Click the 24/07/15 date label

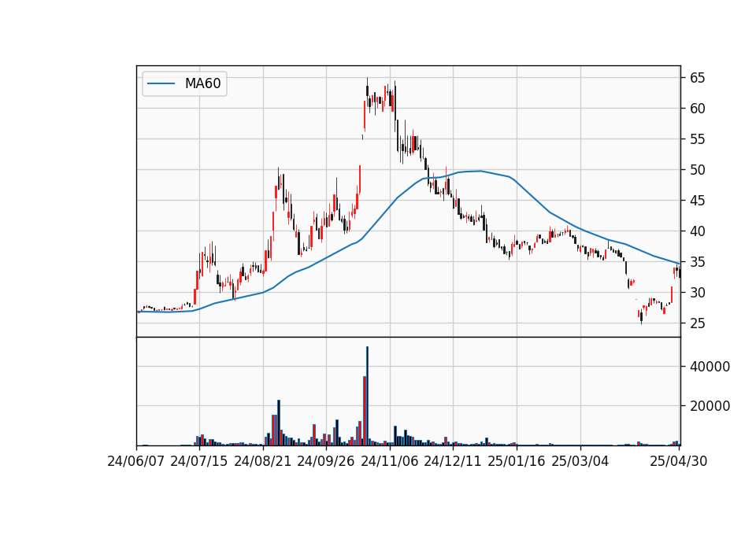(199, 461)
